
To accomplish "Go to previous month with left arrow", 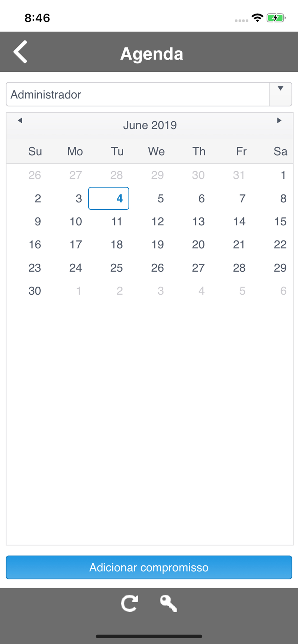I will click(x=20, y=120).
